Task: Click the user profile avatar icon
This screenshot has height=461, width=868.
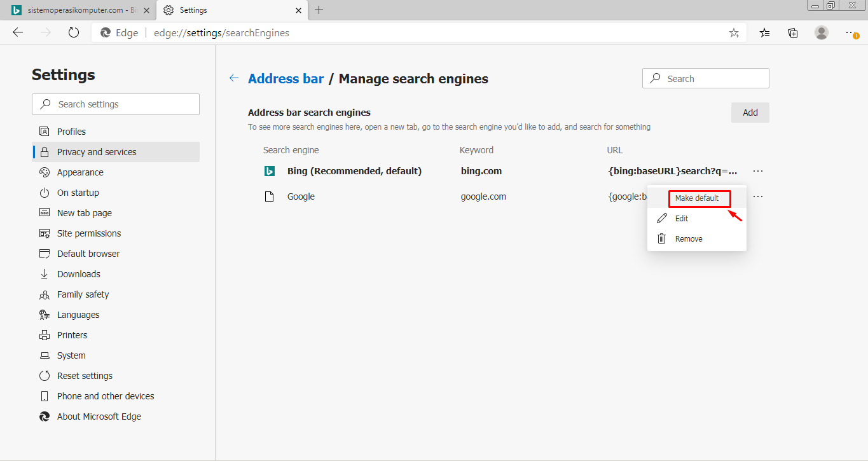Action: pos(822,33)
